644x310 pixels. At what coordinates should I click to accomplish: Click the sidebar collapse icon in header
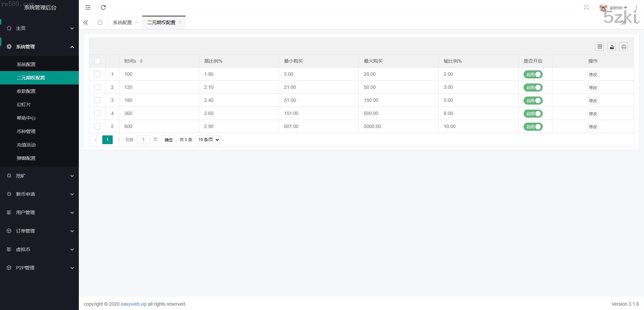click(88, 7)
